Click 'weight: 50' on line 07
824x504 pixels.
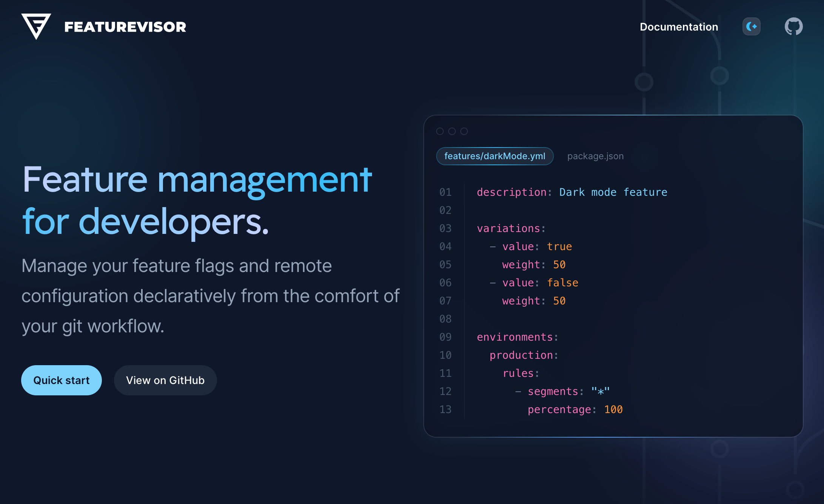[x=533, y=301]
